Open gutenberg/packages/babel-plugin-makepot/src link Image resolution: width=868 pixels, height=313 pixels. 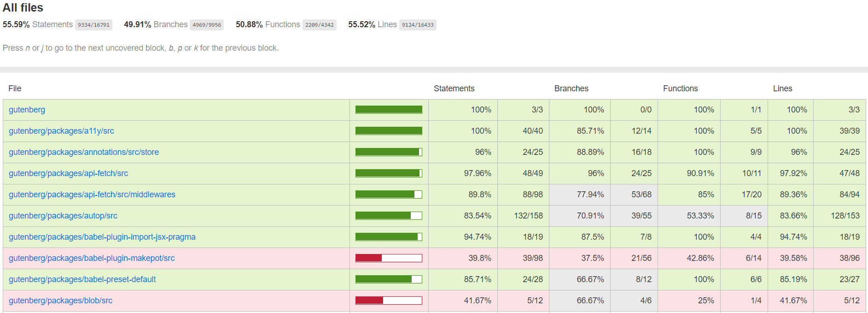click(92, 258)
